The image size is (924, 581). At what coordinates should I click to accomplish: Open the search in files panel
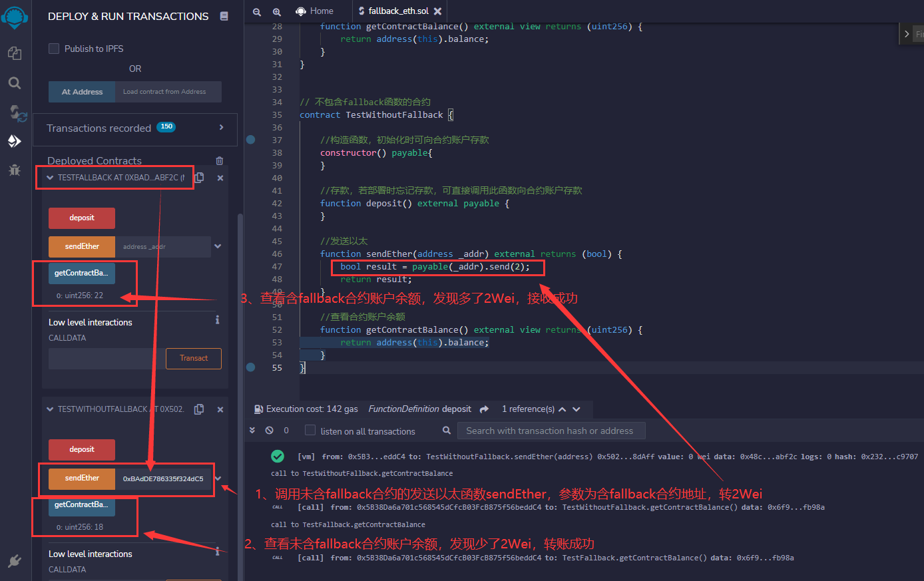(15, 83)
